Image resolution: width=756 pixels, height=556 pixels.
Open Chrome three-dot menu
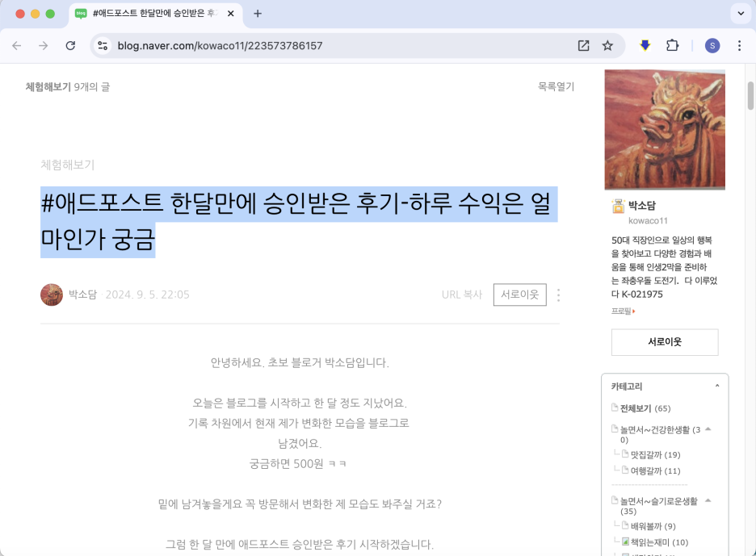(739, 46)
